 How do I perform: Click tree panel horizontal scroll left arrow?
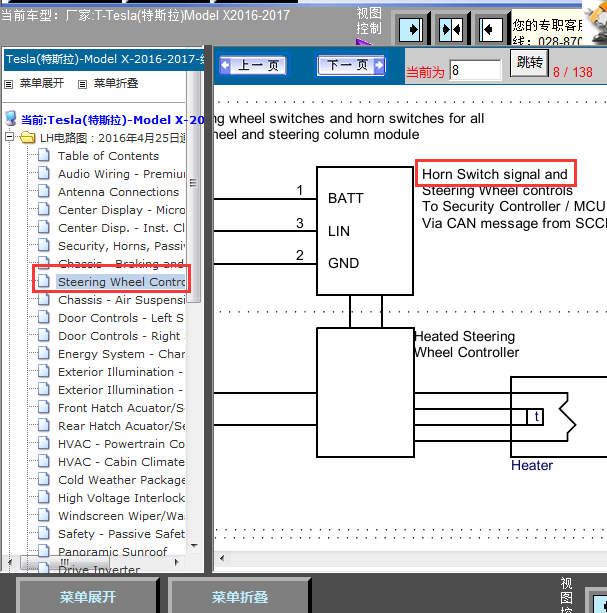(x=10, y=562)
